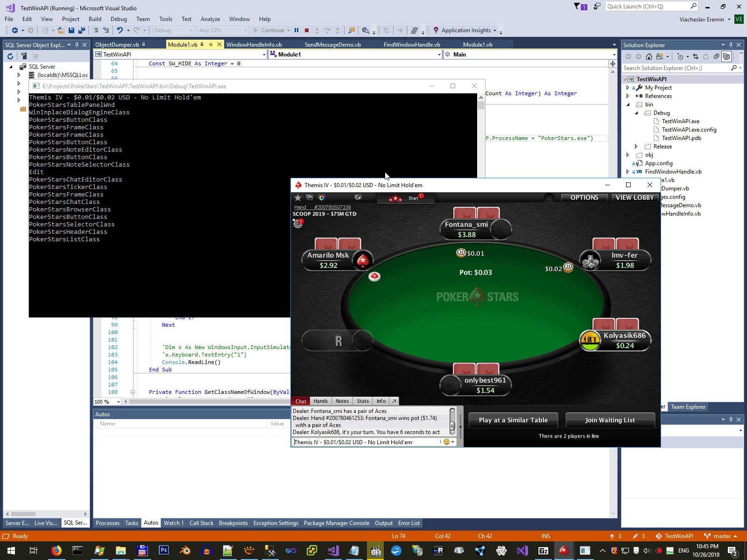Select TestWinAPI.exe.config in Solution Explorer
Viewport: 747px width, 560px height.
point(689,130)
